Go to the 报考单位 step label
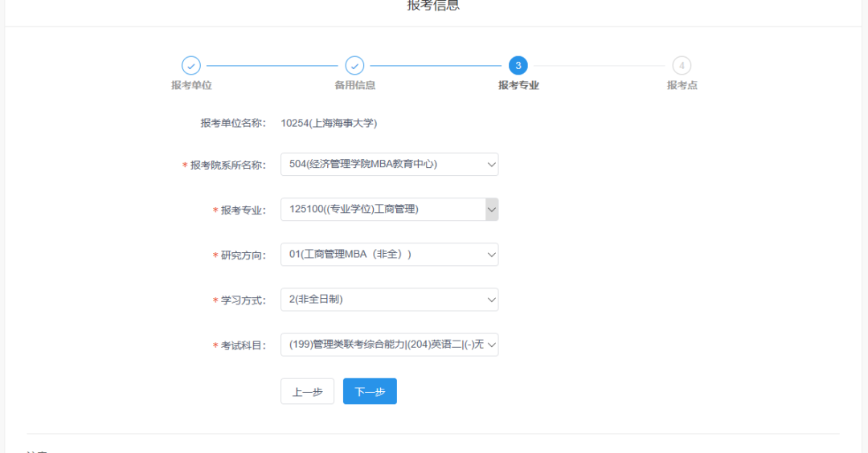Image resolution: width=868 pixels, height=453 pixels. tap(191, 85)
